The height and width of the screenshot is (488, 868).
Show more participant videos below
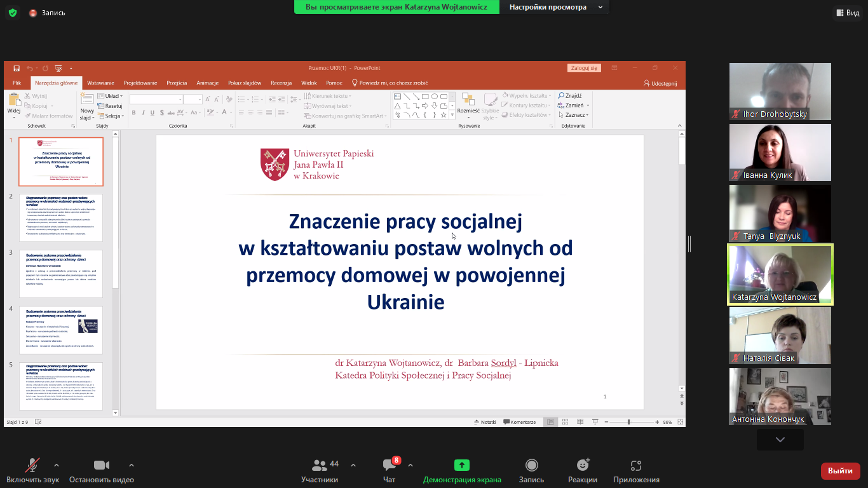(x=780, y=439)
